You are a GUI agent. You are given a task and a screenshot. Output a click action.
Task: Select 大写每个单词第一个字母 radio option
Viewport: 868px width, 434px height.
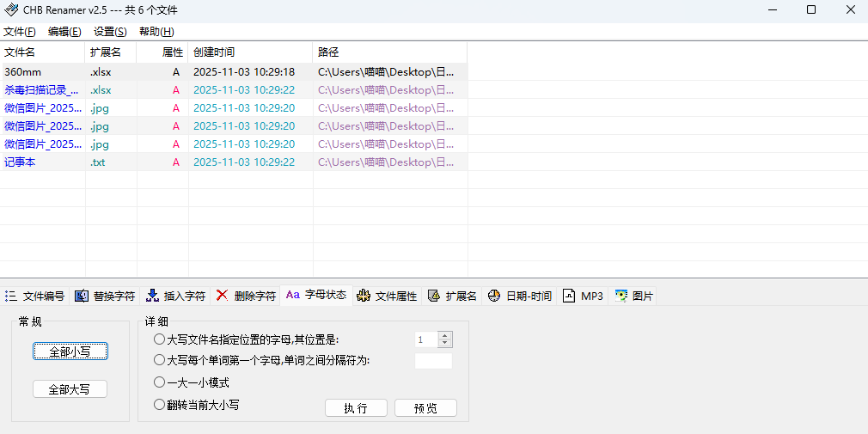click(159, 360)
